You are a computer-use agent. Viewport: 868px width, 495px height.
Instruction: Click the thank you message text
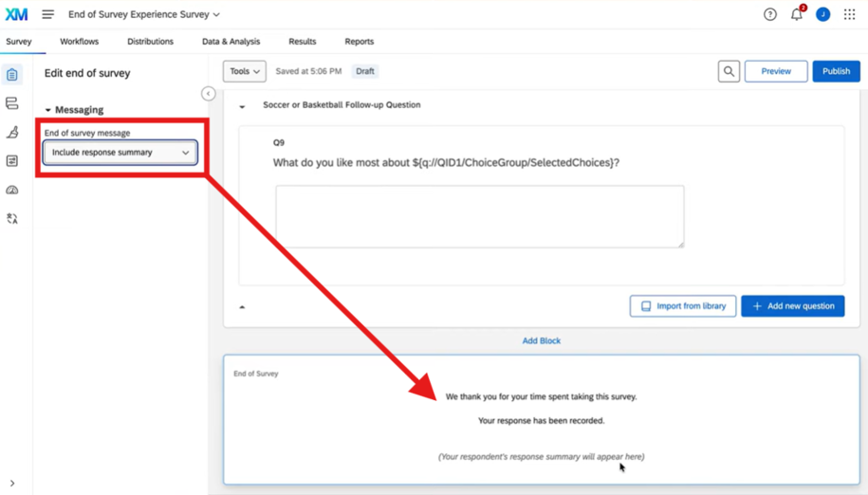[542, 397]
